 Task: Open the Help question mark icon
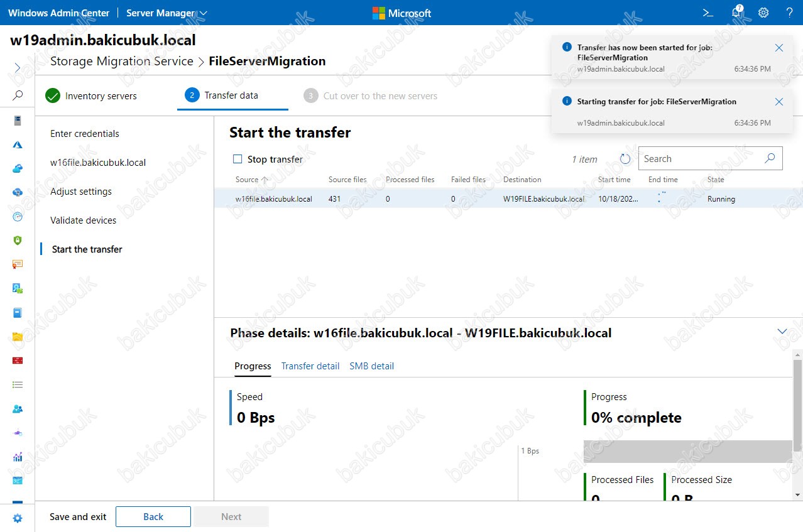790,13
